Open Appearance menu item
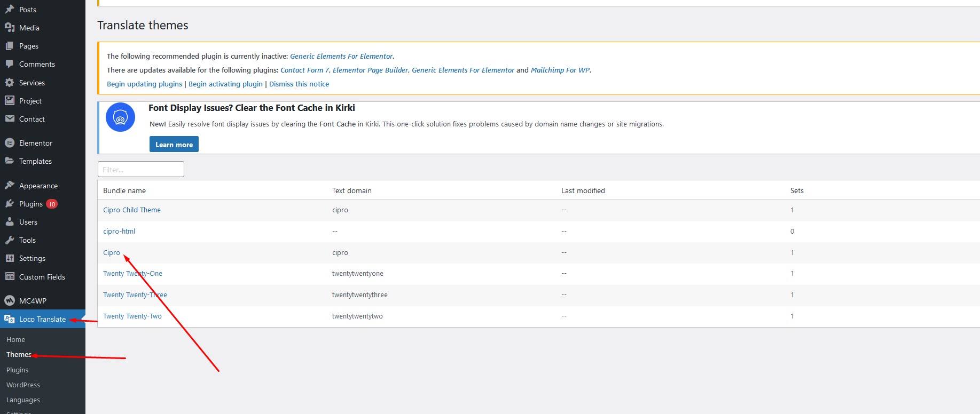The image size is (980, 414). (38, 186)
